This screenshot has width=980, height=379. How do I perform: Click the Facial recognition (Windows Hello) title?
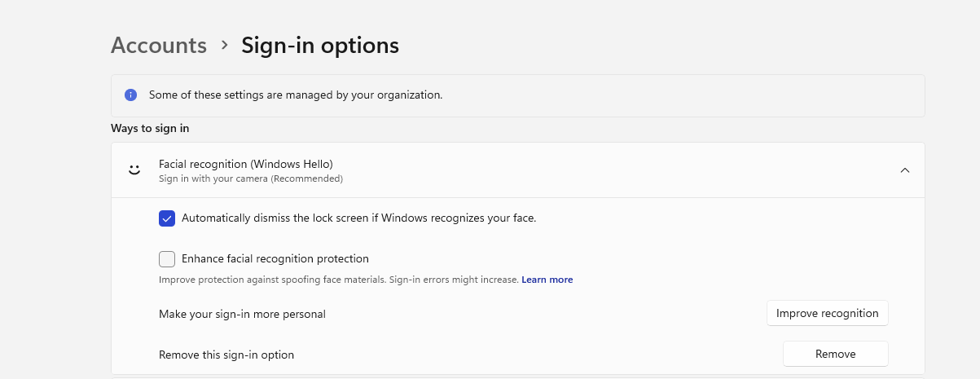coord(245,164)
